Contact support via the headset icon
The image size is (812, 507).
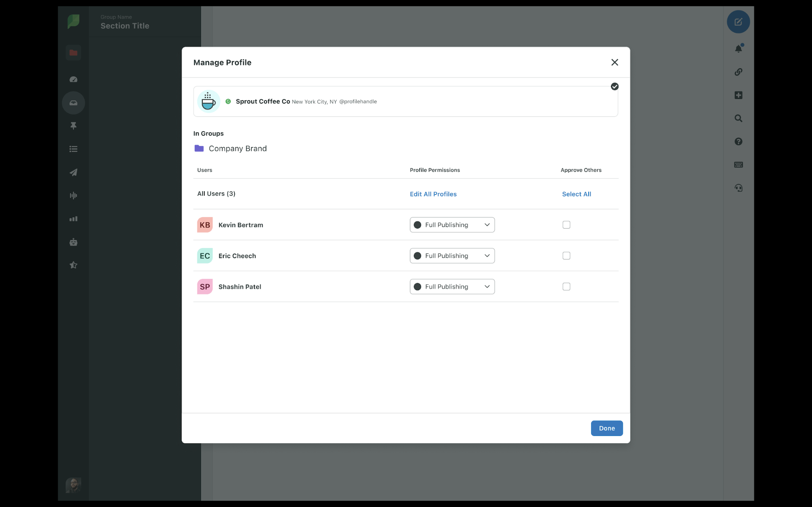pyautogui.click(x=738, y=188)
